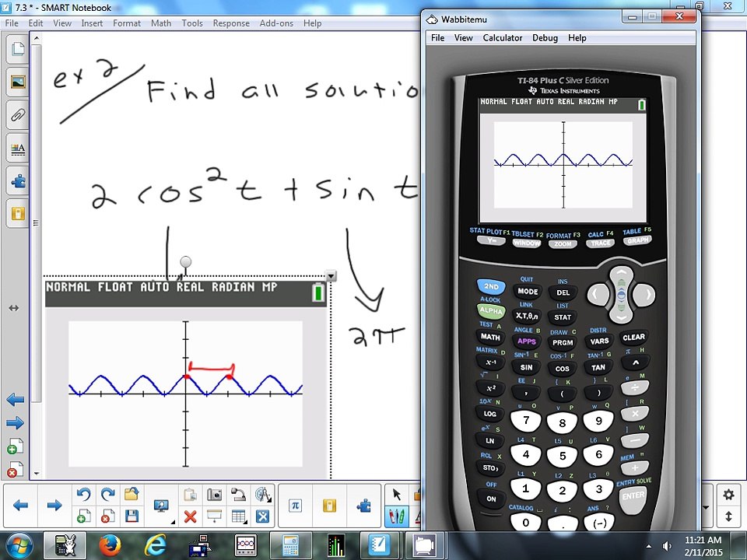Open the Format menu in SMART Notebook
The image size is (747, 560).
[x=127, y=23]
